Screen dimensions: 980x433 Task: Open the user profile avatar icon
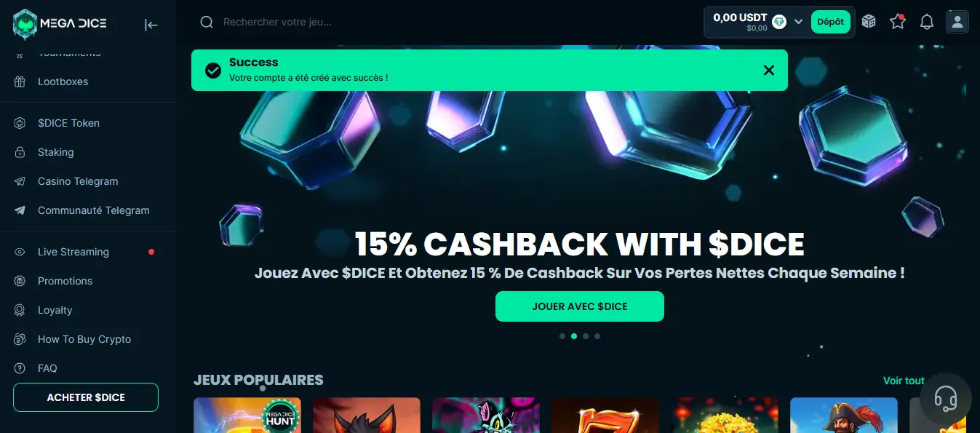957,22
